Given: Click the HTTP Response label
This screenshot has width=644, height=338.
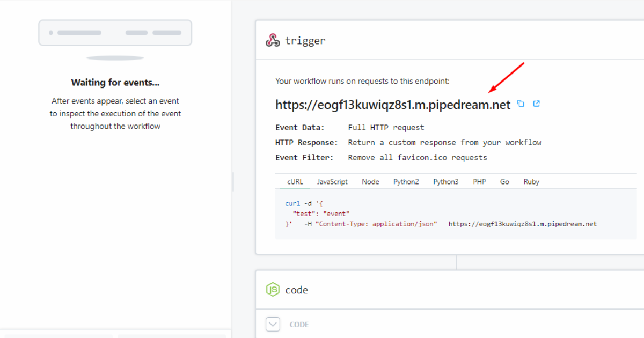Looking at the screenshot, I should [307, 143].
